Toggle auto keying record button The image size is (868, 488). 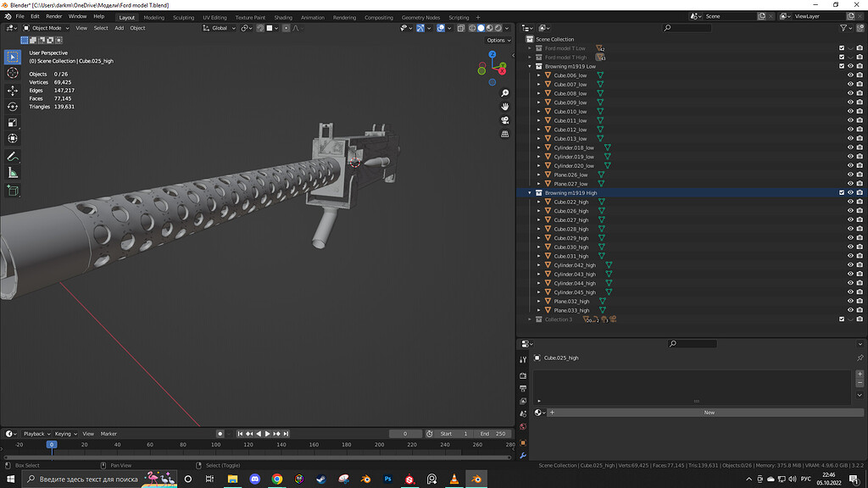220,434
